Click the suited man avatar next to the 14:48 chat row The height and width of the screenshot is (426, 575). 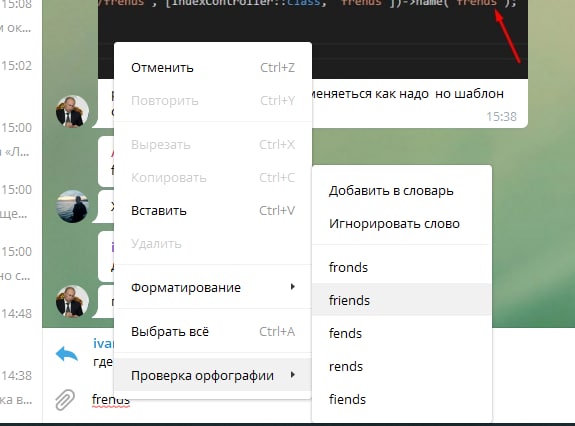point(72,301)
